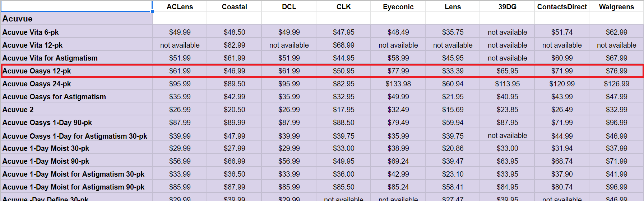The height and width of the screenshot is (201, 644).
Task: Click 39DG not available cell for Vita 6-pk
Action: point(507,32)
